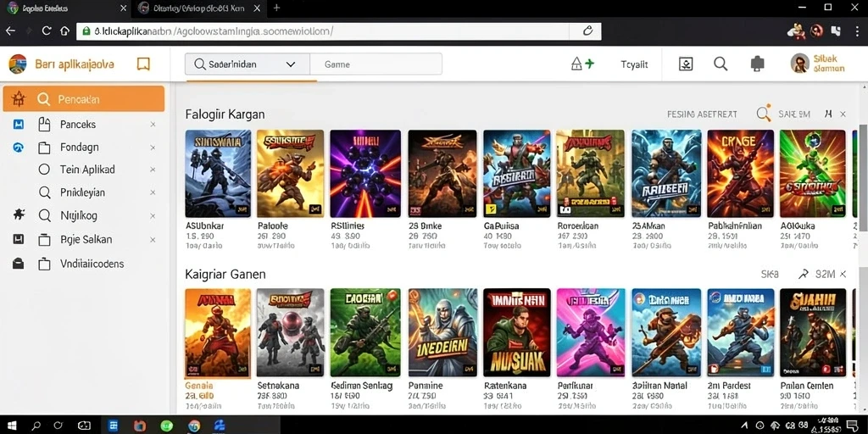This screenshot has height=434, width=868.
Task: Open the download box icon in header
Action: [x=686, y=64]
